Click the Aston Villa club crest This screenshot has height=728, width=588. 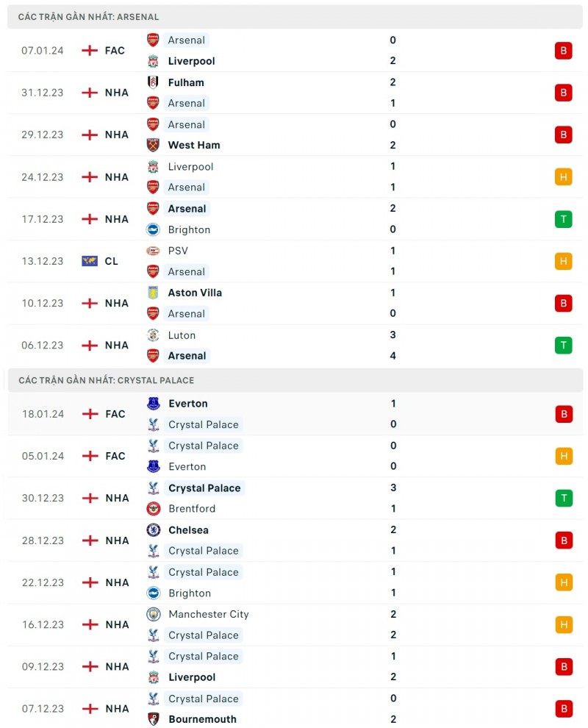pyautogui.click(x=153, y=293)
